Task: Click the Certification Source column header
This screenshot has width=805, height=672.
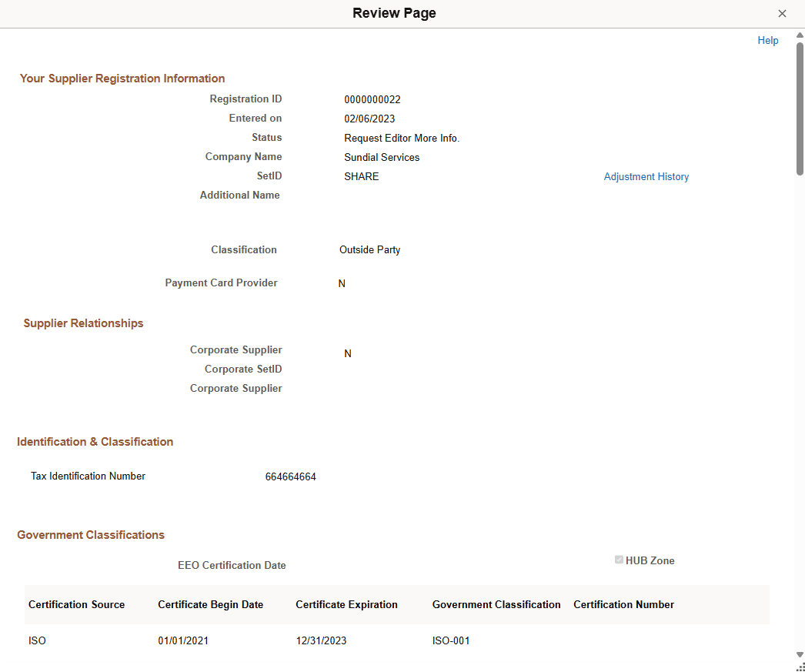Action: [x=76, y=604]
